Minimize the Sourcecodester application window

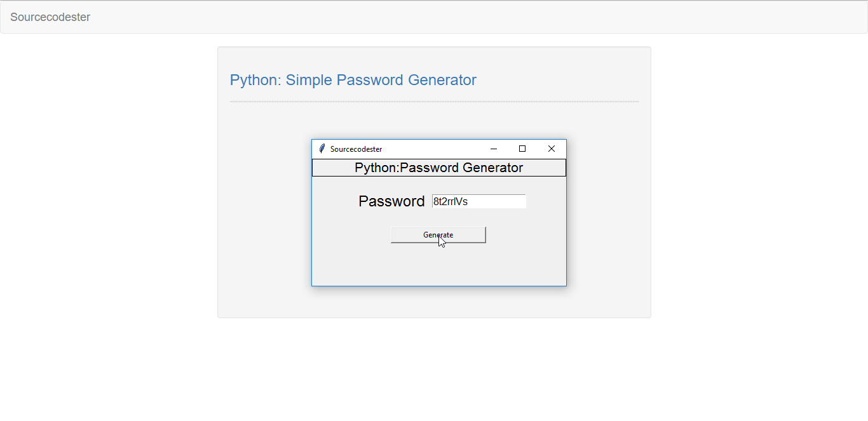493,149
